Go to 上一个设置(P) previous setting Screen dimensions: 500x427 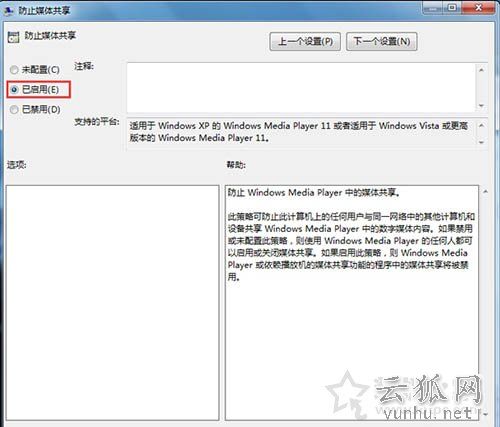tap(305, 42)
